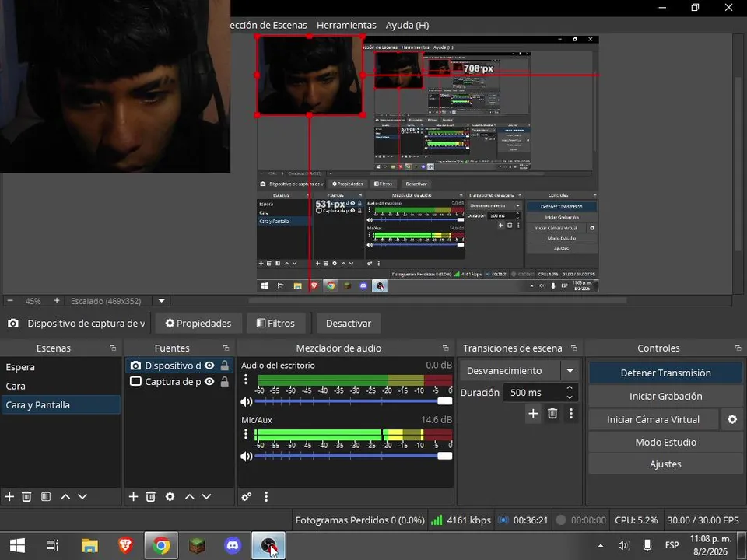This screenshot has height=560, width=747.
Task: Adjust Mic/Aux volume slider
Action: (353, 457)
